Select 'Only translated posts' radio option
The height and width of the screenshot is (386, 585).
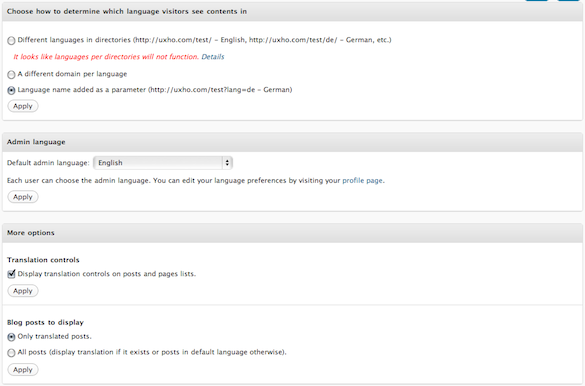tap(11, 337)
